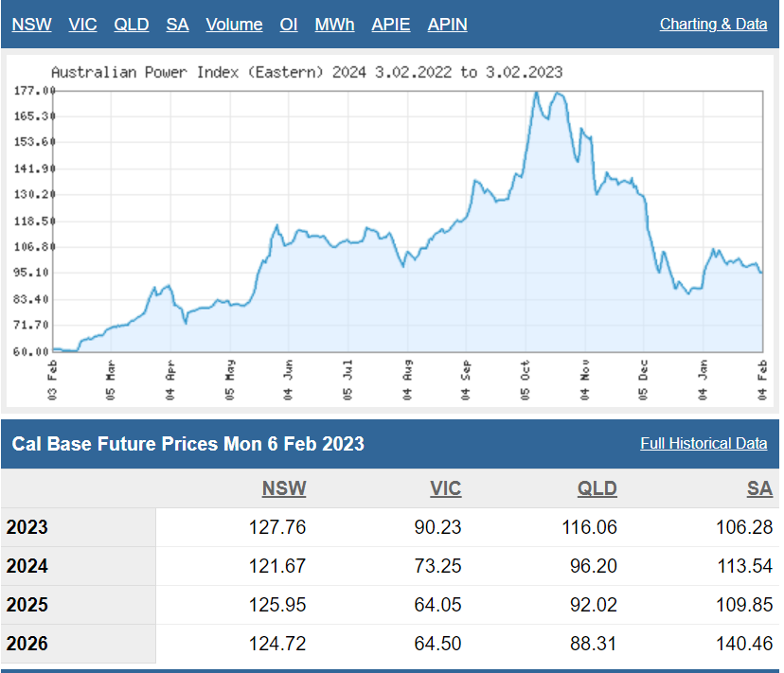Select the APIN index tab
Viewport: 784px width, 673px height.
[x=447, y=25]
